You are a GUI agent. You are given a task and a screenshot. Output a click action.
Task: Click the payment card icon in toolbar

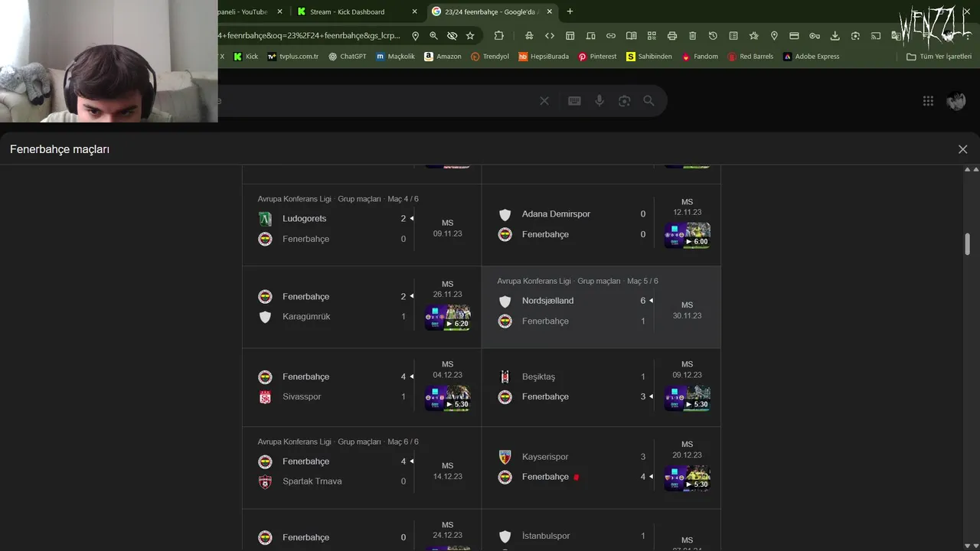pyautogui.click(x=794, y=35)
